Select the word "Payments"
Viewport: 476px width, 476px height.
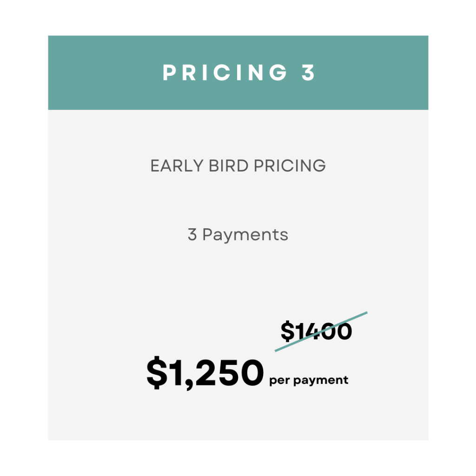click(245, 235)
